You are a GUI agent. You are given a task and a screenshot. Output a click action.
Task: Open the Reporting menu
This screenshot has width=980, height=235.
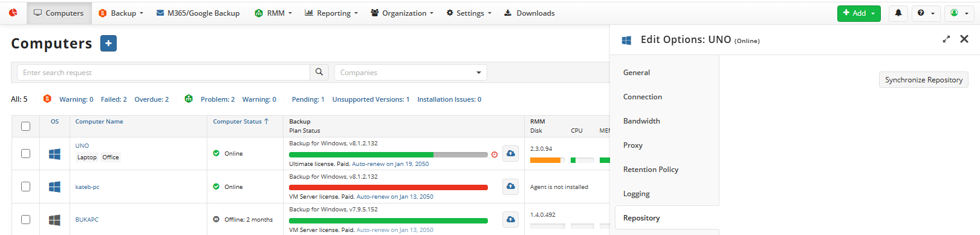331,13
